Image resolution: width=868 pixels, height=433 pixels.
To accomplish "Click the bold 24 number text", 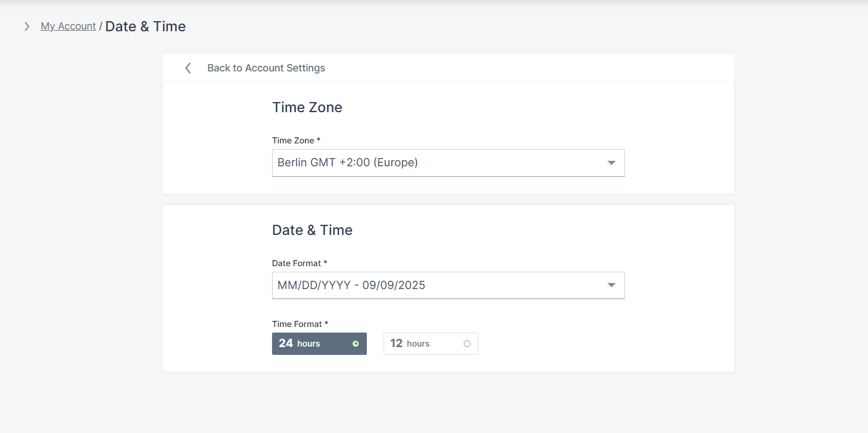I will 286,343.
